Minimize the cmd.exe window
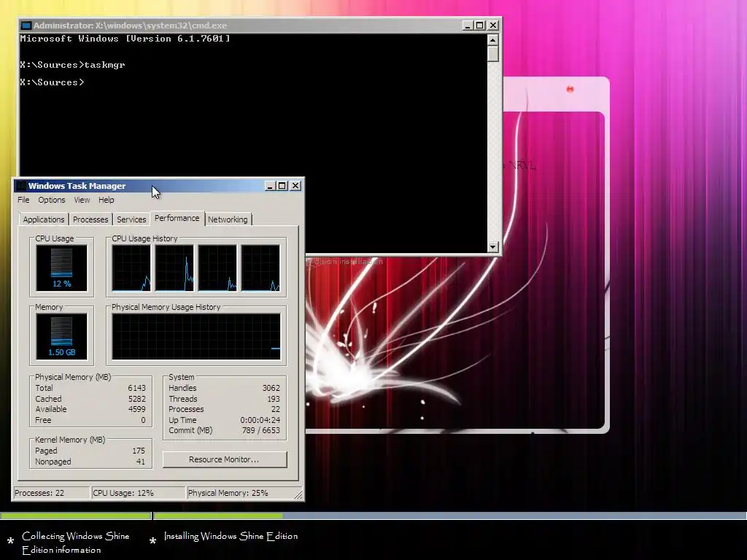The image size is (747, 560). 468,26
